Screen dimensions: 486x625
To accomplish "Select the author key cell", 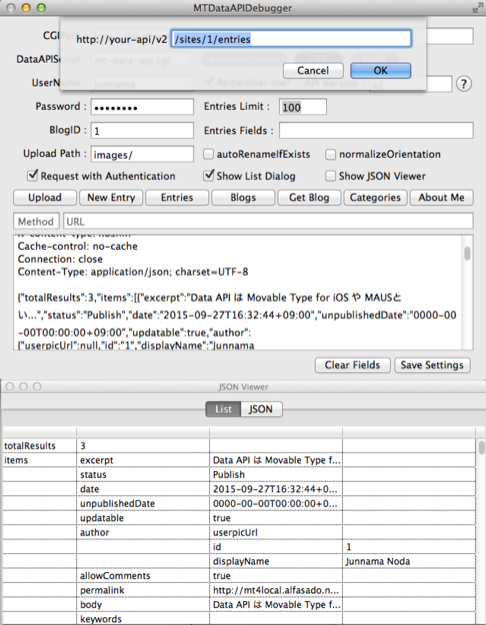I will (x=143, y=533).
